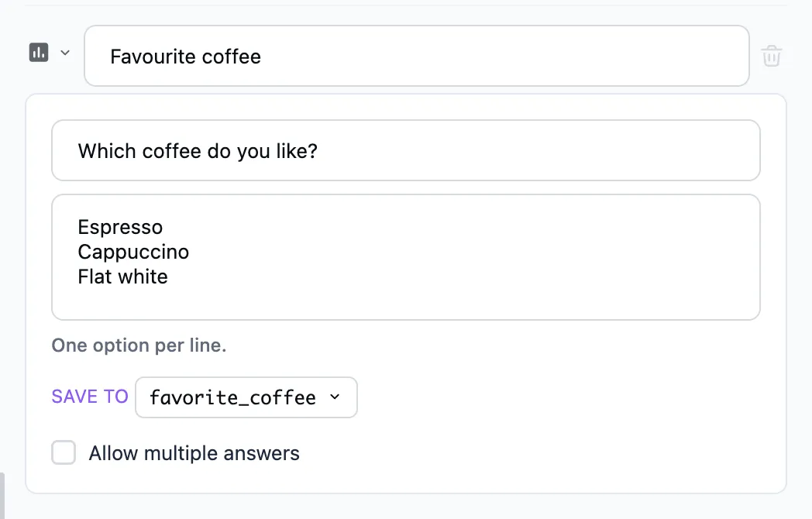Image resolution: width=812 pixels, height=519 pixels.
Task: Click the poll bar-chart block icon
Action: [39, 53]
